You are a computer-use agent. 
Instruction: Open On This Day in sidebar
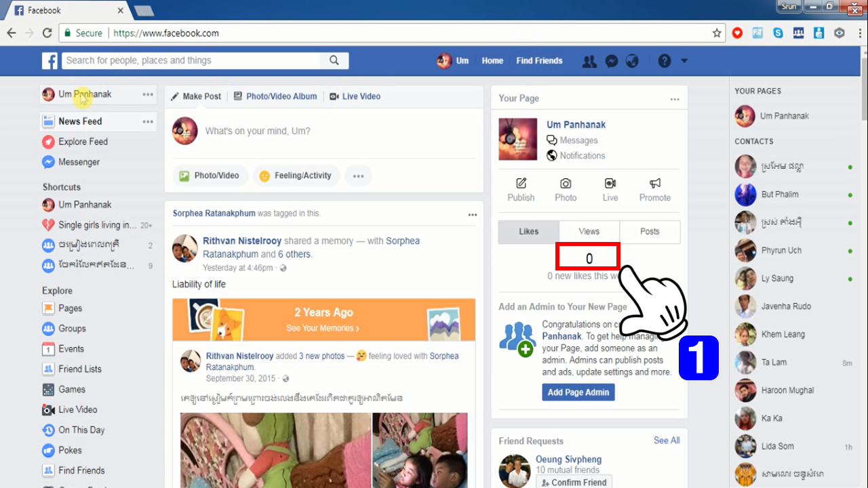(x=81, y=430)
